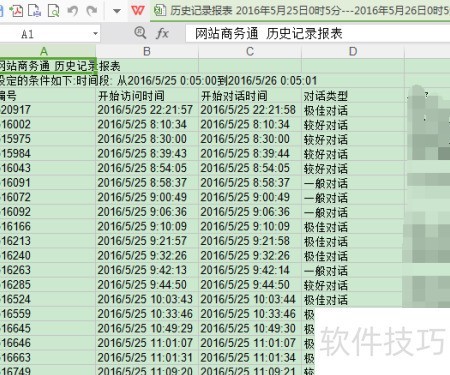Image resolution: width=450 pixels, height=375 pixels.
Task: Select chat time 2016/5/25 9:42:14
Action: (250, 270)
